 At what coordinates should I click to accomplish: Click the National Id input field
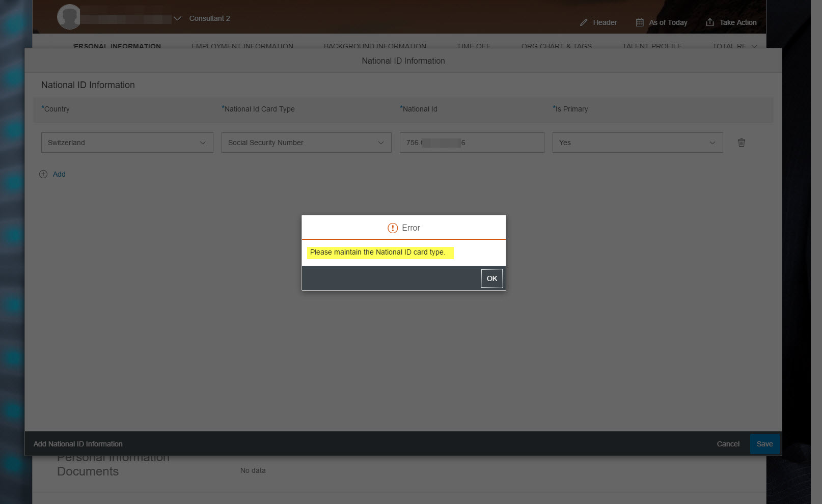pos(472,143)
